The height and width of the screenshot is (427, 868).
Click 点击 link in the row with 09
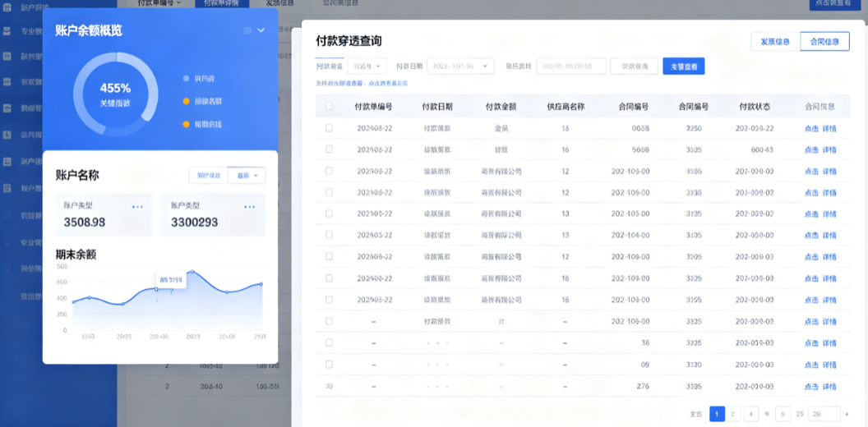click(x=811, y=365)
